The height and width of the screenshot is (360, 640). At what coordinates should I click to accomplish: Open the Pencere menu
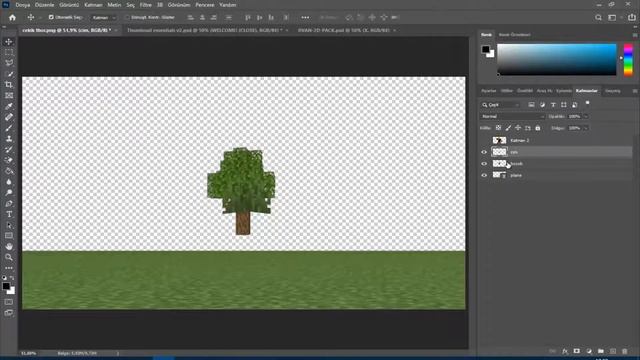[205, 5]
